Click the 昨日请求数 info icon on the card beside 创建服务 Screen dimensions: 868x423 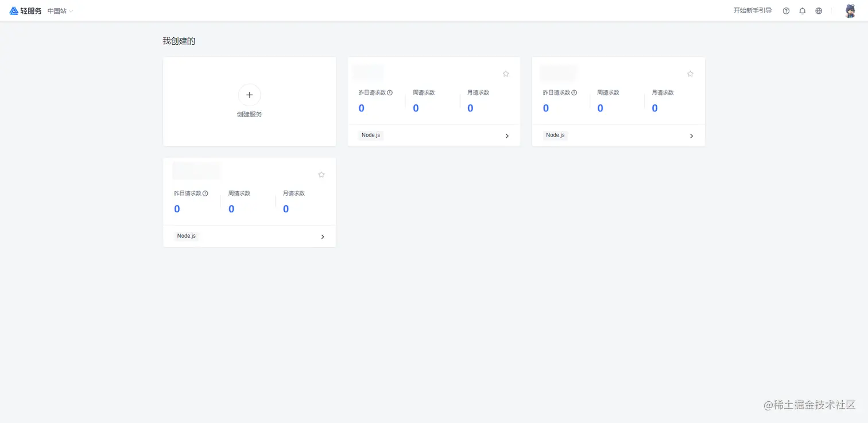[x=390, y=92]
